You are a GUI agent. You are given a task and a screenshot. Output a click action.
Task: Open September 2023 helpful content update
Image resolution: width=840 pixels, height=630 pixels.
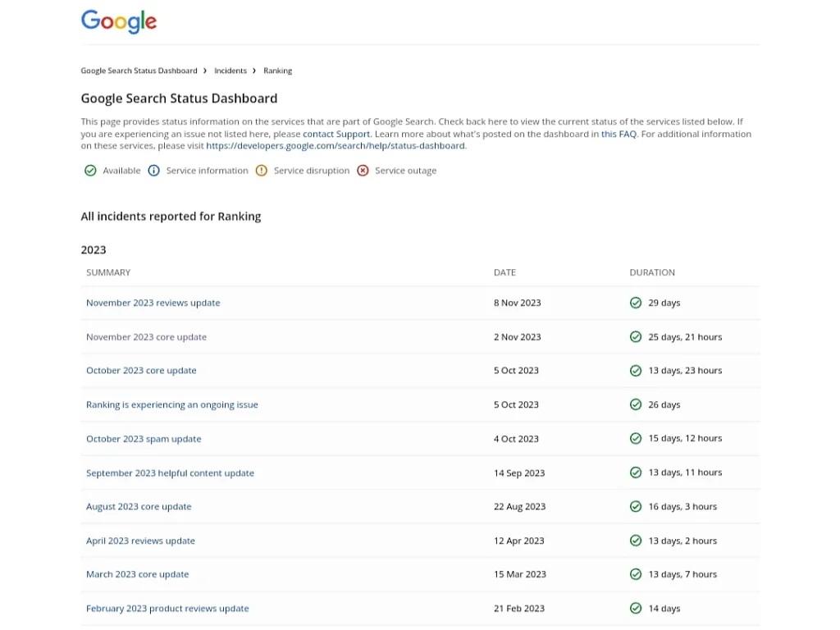coord(171,473)
